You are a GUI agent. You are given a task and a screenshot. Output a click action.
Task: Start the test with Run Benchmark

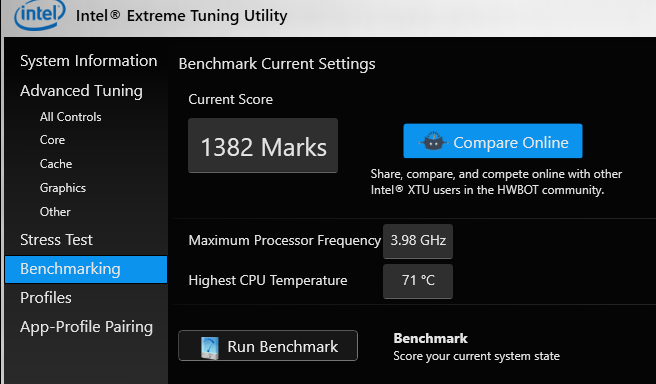(268, 346)
